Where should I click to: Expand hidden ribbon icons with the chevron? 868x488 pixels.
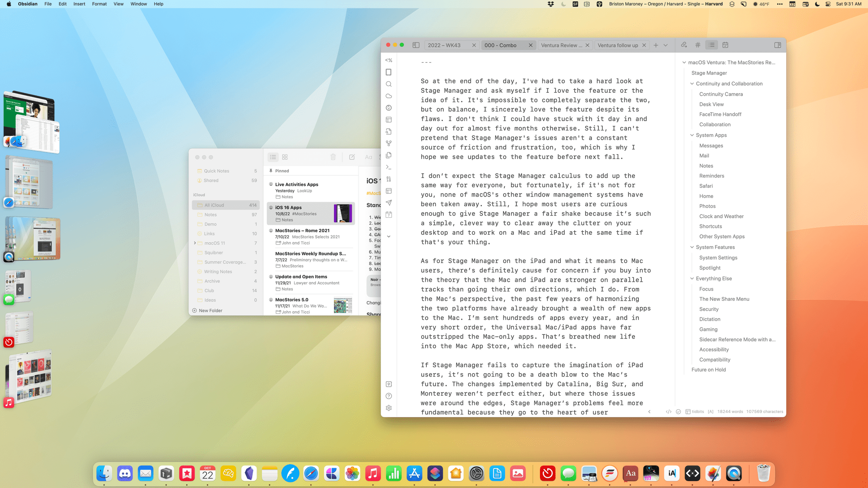click(389, 236)
